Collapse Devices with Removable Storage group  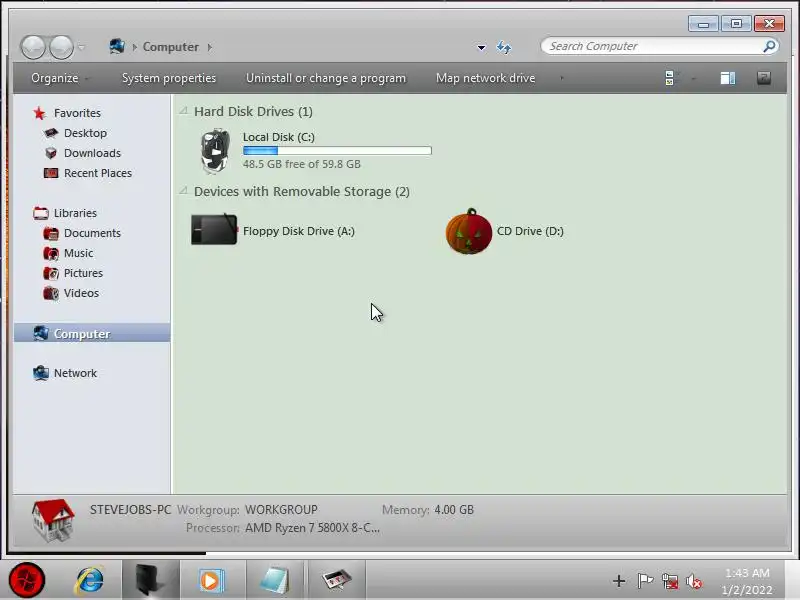pos(184,191)
